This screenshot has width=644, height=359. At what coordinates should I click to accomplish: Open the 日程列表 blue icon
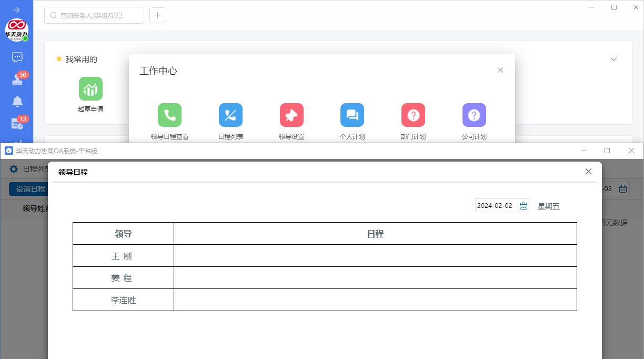coord(230,115)
